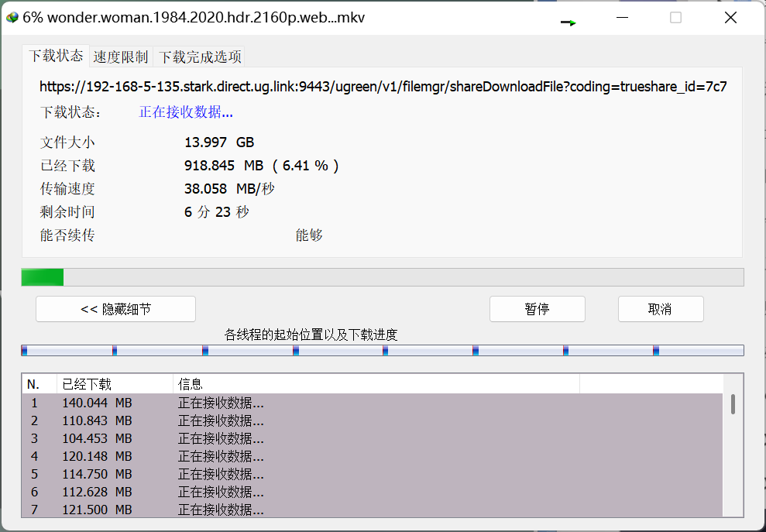Switch to the 下载状态 tab
This screenshot has height=532, width=766.
56,57
